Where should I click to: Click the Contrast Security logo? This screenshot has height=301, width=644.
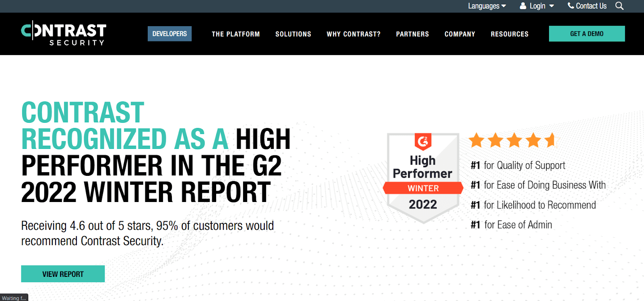click(x=64, y=33)
